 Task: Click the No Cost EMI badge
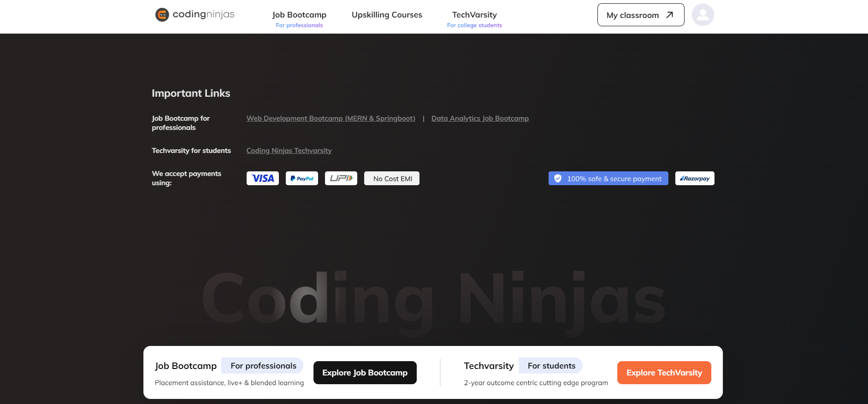point(392,178)
